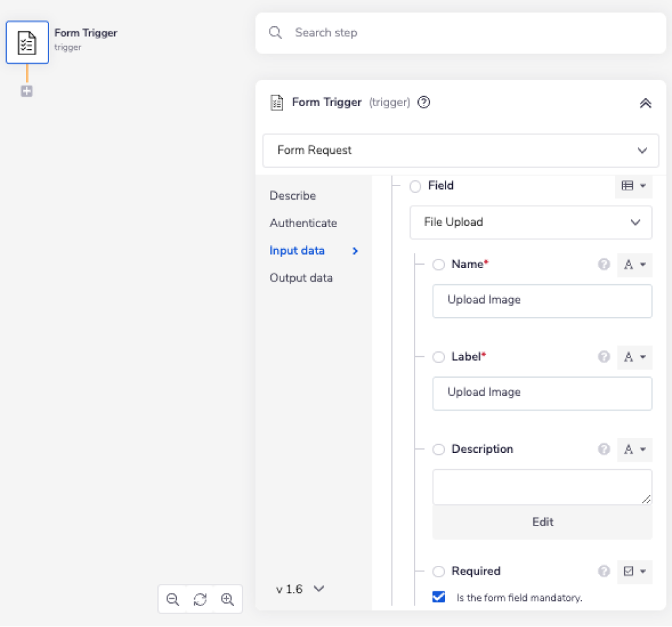The width and height of the screenshot is (672, 627).
Task: Open the Form Request dropdown
Action: point(460,151)
